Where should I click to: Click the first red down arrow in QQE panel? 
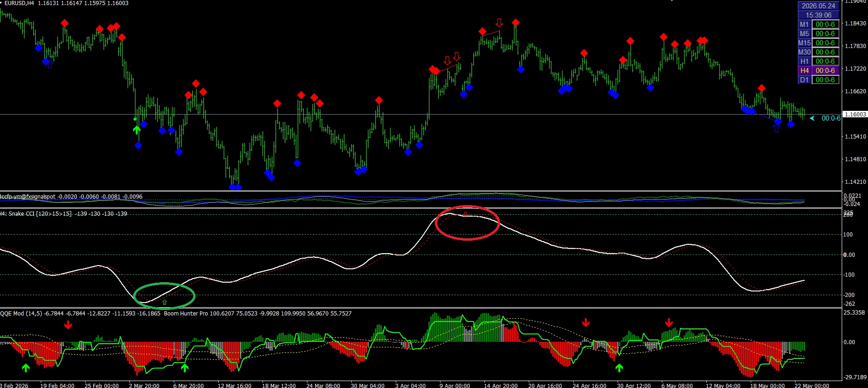68,325
